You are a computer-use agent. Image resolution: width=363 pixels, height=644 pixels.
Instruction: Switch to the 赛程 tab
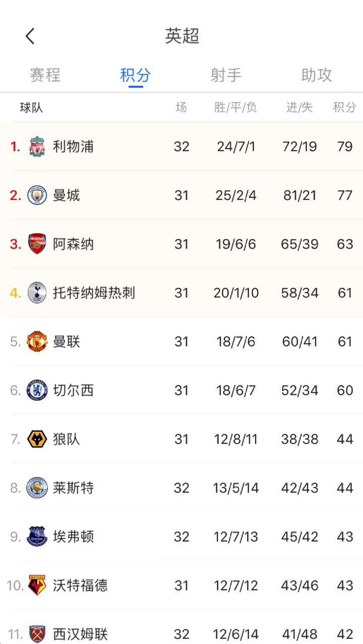tap(45, 75)
